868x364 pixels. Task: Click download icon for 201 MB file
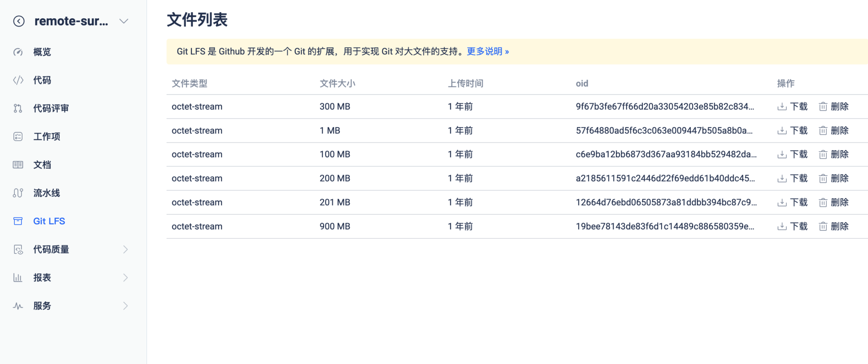[x=782, y=202]
